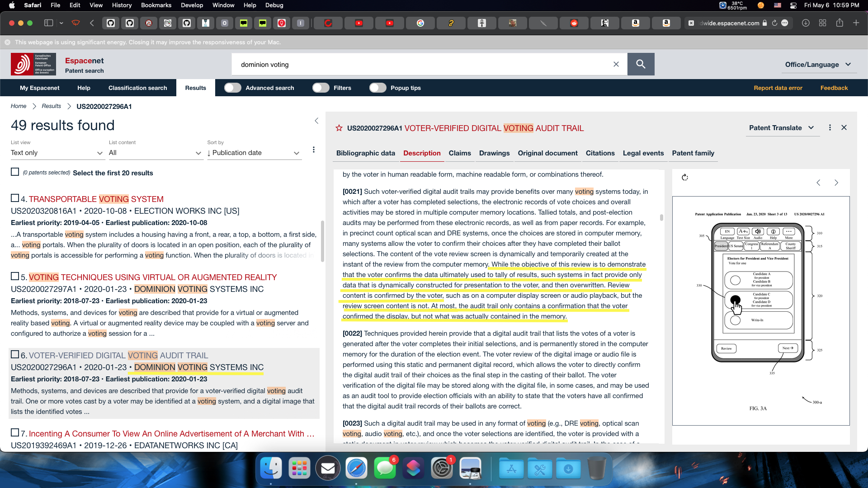Image resolution: width=868 pixels, height=488 pixels.
Task: Click the Espacenet EPO logo
Action: (x=33, y=64)
